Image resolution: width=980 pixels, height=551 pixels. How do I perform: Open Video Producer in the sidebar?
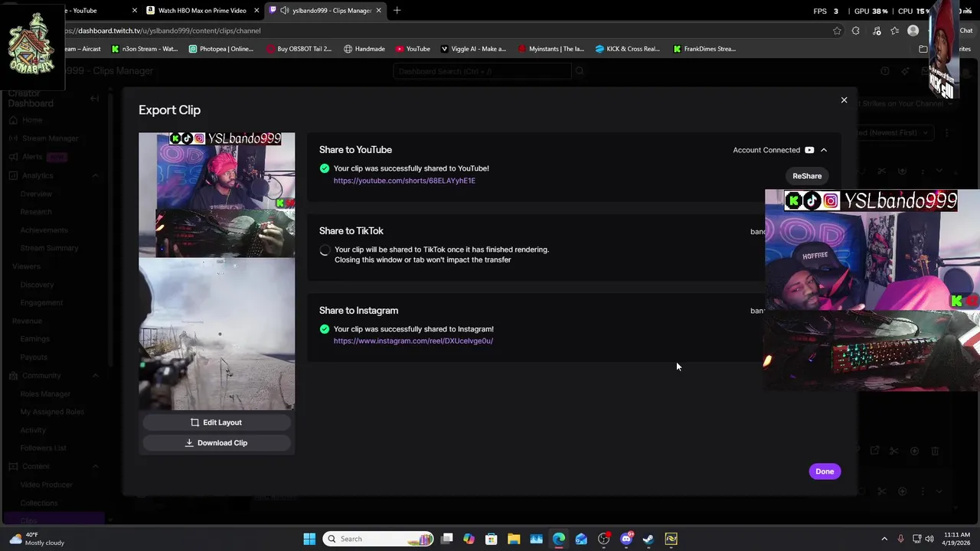point(46,485)
